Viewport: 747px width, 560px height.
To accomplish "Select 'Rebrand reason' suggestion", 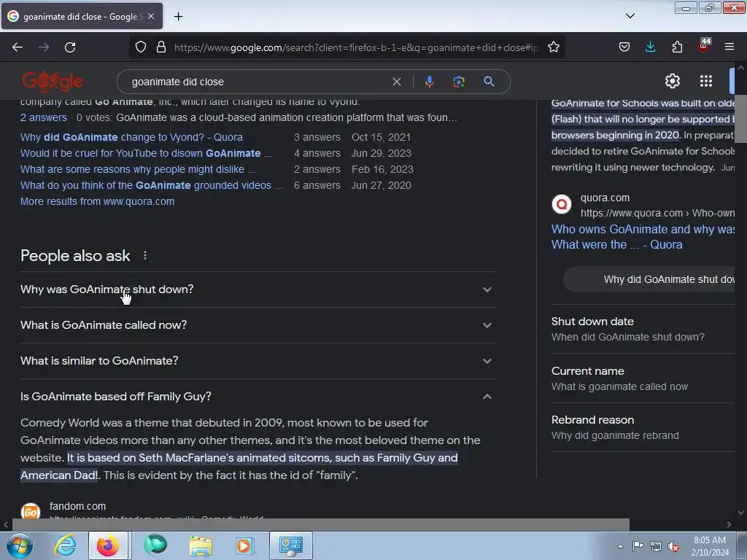I will pyautogui.click(x=643, y=427).
